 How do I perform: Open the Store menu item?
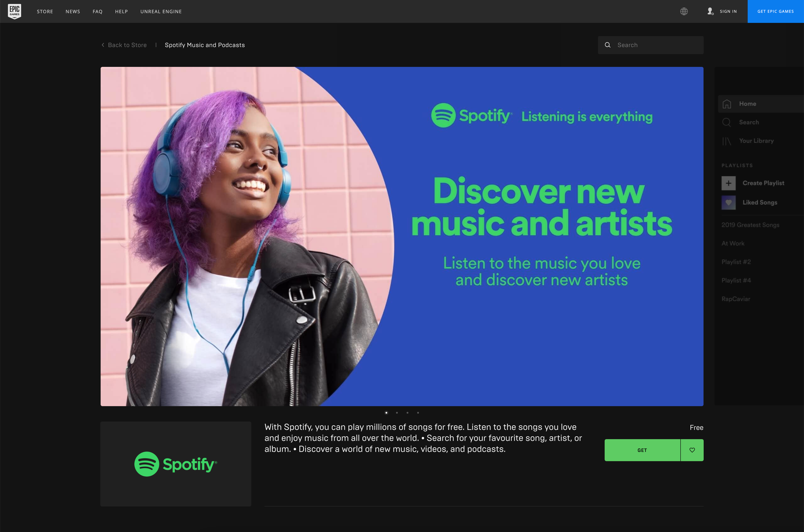[x=44, y=11]
